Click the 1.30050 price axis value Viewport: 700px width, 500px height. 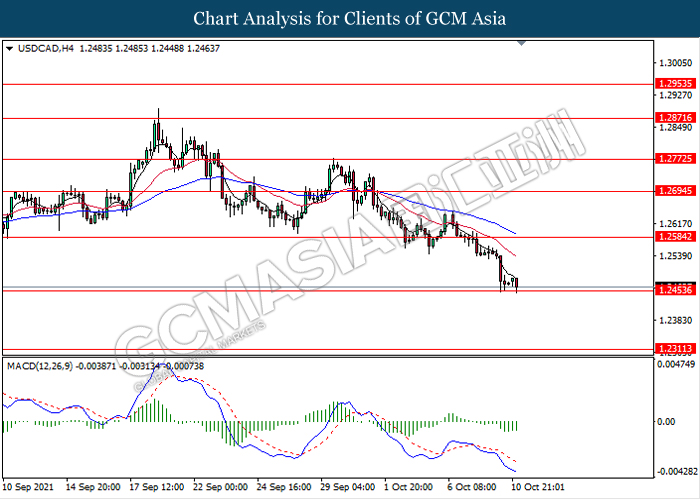[x=676, y=63]
